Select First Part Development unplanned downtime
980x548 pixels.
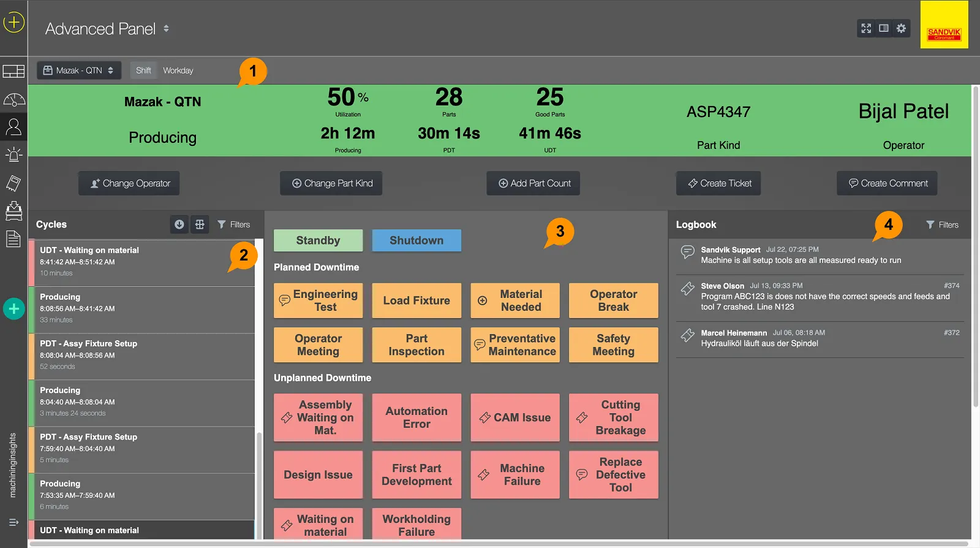point(417,474)
